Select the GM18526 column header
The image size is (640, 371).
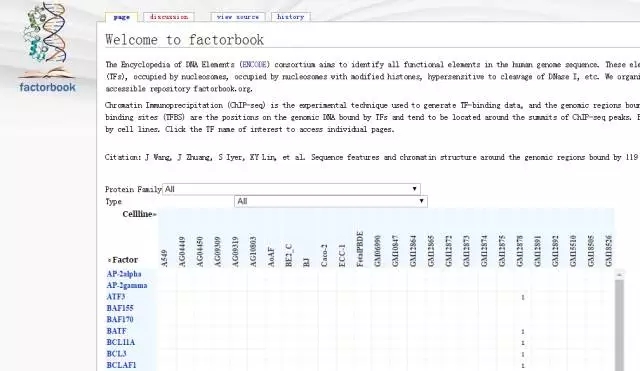click(609, 251)
